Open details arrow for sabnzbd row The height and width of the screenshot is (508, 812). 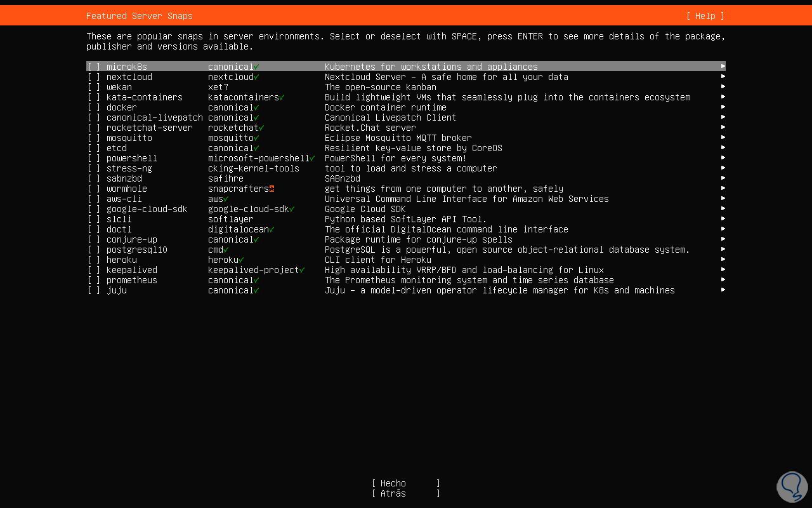(x=723, y=178)
